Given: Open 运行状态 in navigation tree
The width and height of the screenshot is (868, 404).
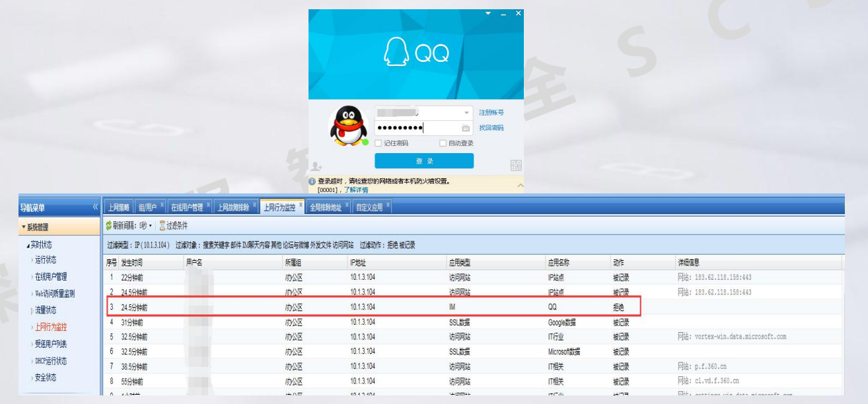Looking at the screenshot, I should click(46, 260).
